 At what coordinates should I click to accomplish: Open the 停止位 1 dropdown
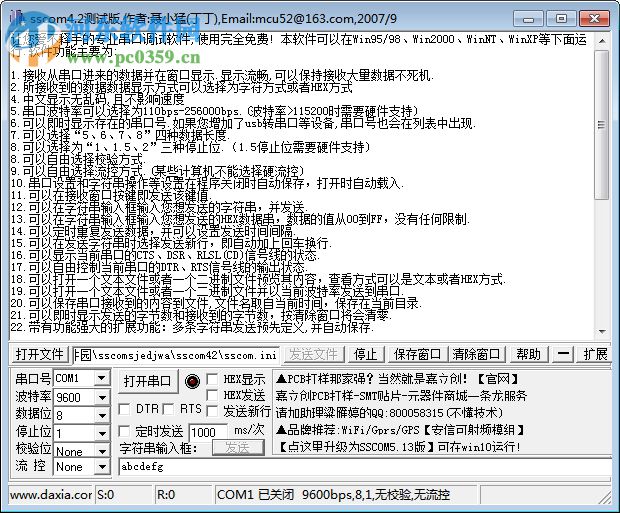102,433
